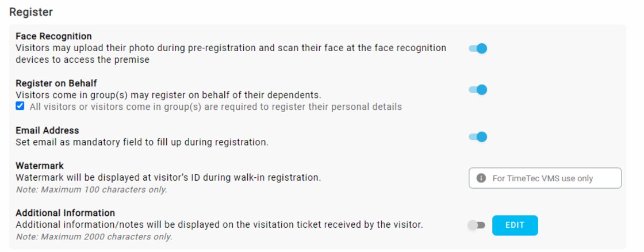Click the 'All visitors or visitors come in group(s)' label
Viewport: 644px width, 252px height.
(215, 107)
